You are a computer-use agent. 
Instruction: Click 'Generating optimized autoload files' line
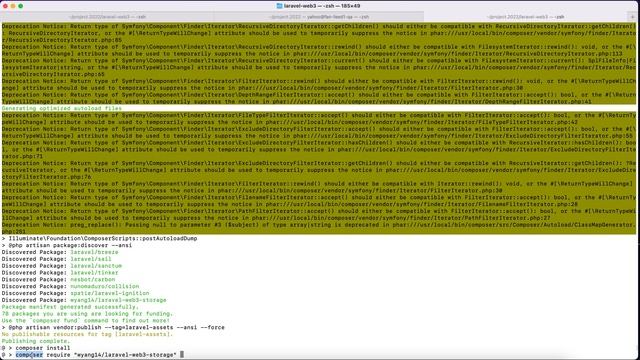(x=62, y=108)
